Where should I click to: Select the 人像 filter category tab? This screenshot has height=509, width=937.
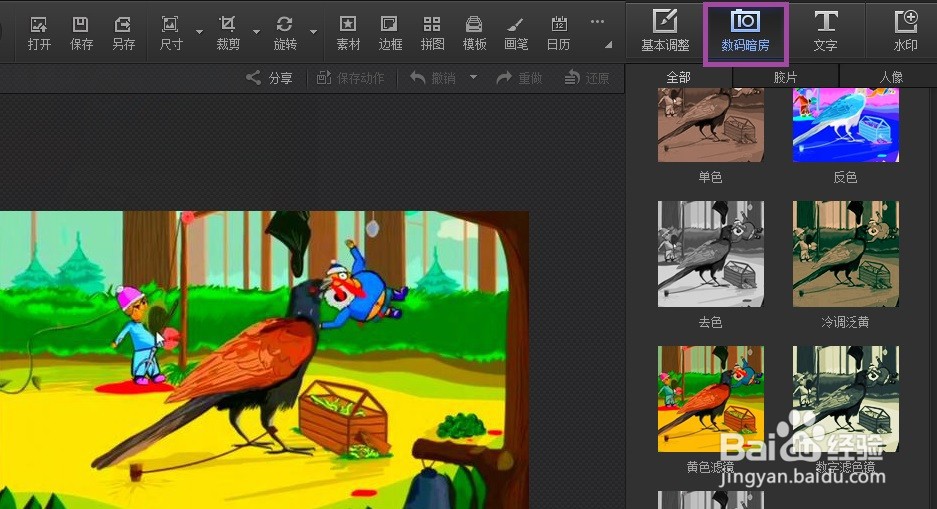890,77
